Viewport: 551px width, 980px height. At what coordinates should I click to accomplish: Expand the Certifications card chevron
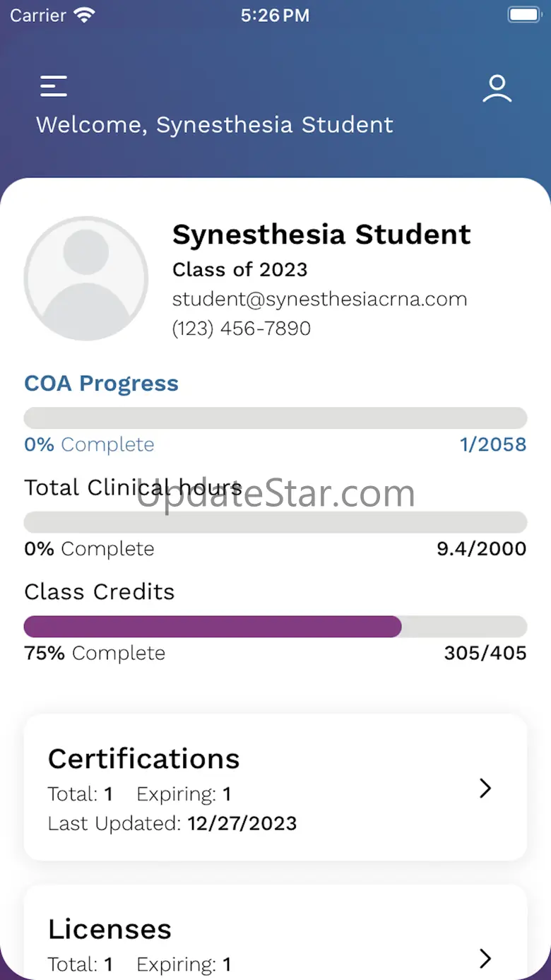(485, 788)
